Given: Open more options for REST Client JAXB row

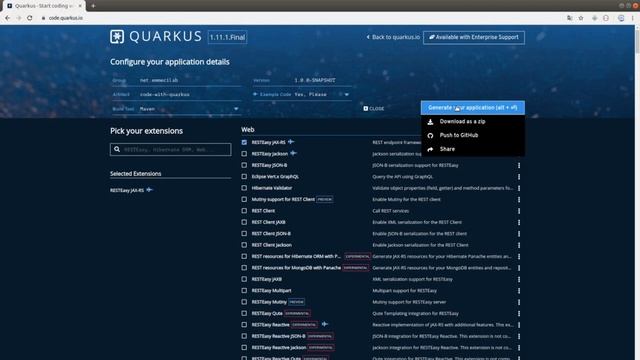Looking at the screenshot, I should point(519,222).
